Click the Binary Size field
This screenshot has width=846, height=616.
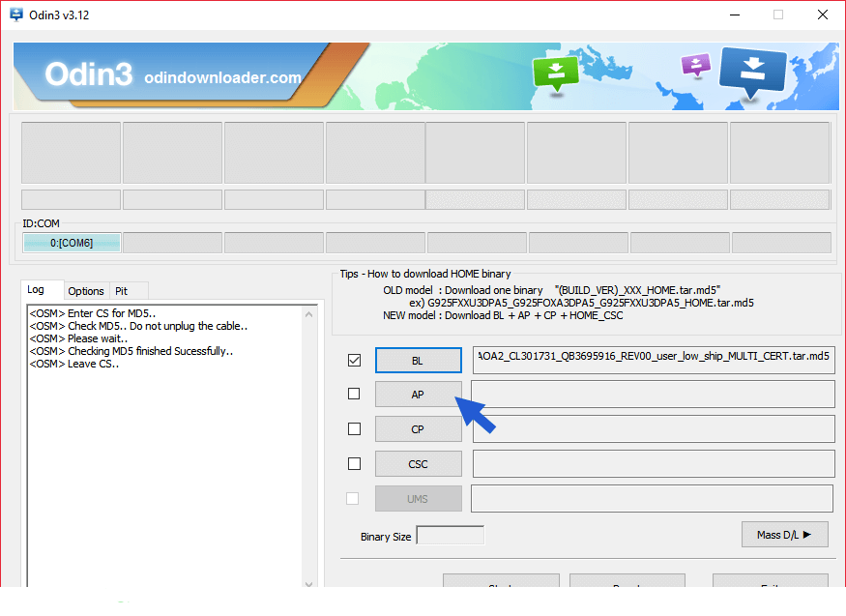450,535
